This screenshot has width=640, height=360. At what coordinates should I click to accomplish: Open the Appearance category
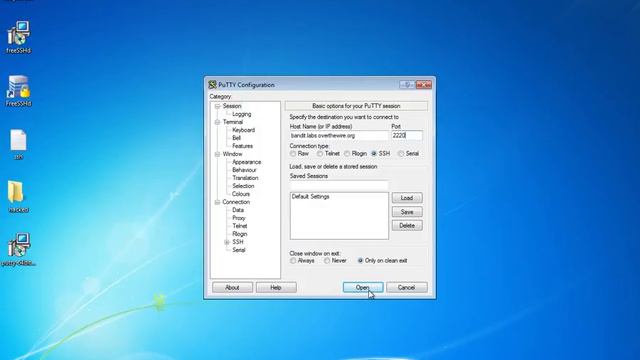(247, 162)
